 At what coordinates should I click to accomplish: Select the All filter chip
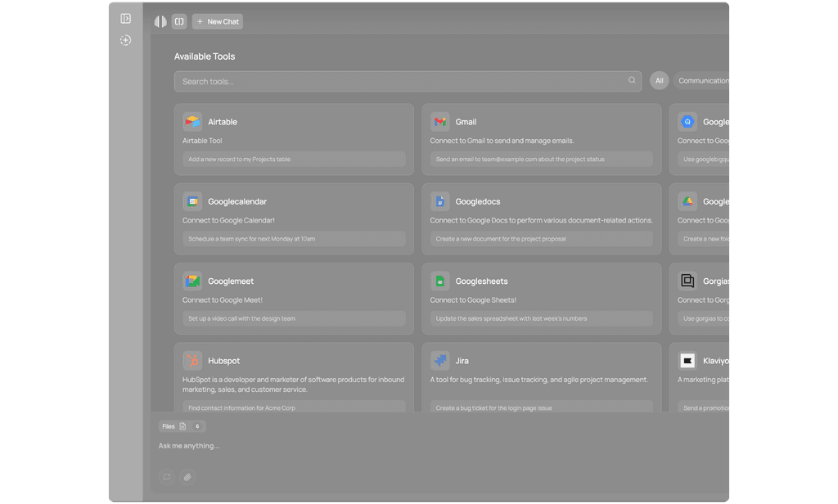point(659,81)
